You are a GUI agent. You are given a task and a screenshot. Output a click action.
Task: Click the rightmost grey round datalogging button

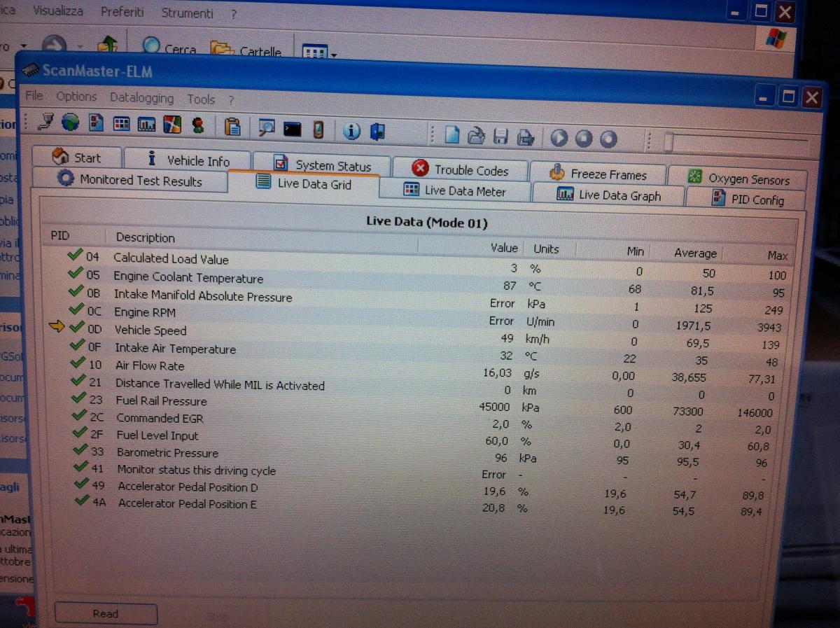[608, 139]
